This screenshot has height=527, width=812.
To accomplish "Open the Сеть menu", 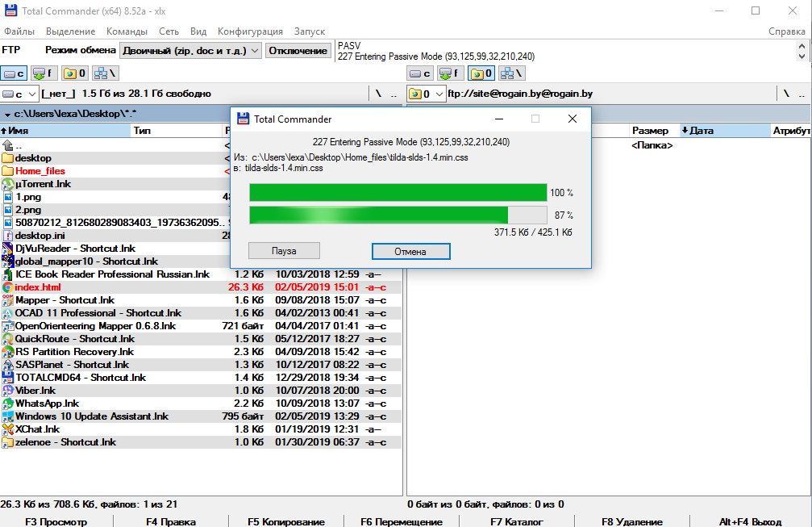I will tap(169, 31).
